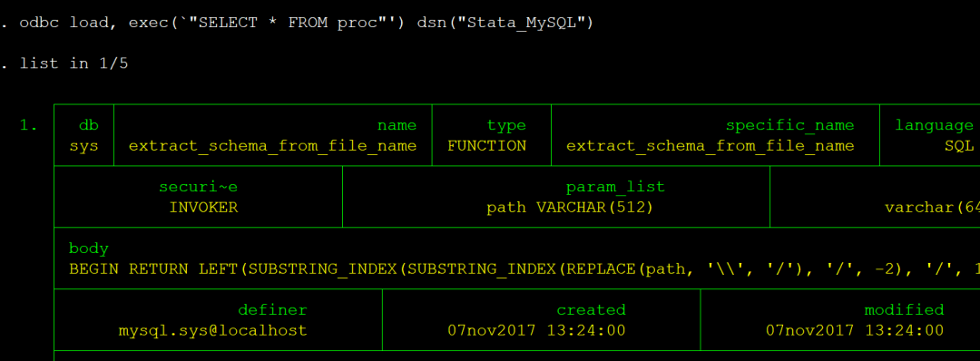The height and width of the screenshot is (361, 980).
Task: Select 'path VARCHAR(512)' parameter text
Action: [570, 208]
